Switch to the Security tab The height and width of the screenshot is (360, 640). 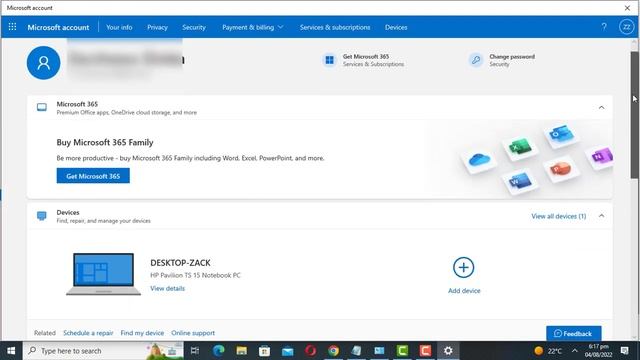click(194, 27)
